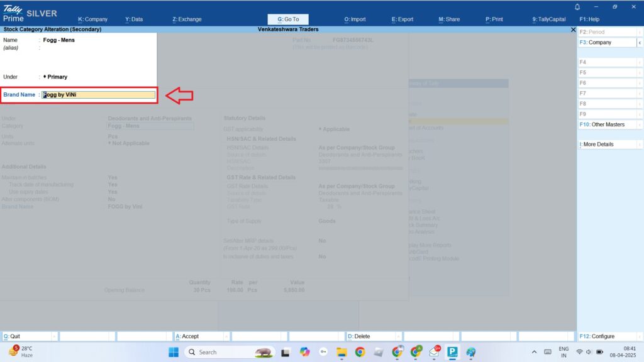Expand the F3: Company panel options
This screenshot has height=362, width=644.
[607, 42]
